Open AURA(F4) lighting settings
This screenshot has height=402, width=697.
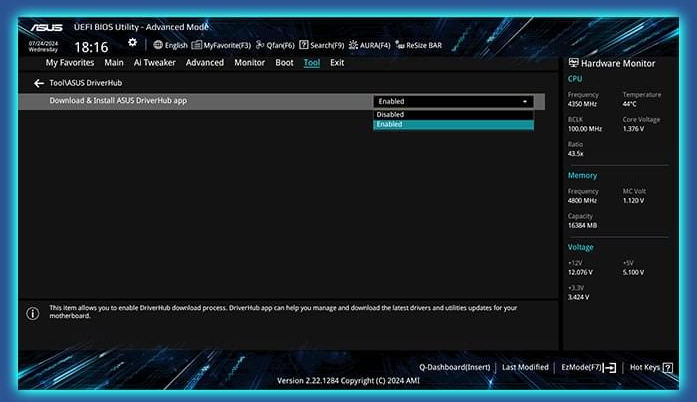(370, 45)
